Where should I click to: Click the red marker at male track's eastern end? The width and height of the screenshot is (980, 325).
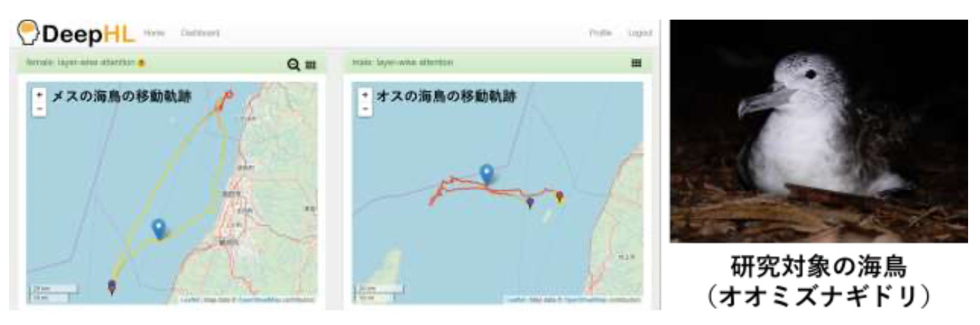click(559, 197)
